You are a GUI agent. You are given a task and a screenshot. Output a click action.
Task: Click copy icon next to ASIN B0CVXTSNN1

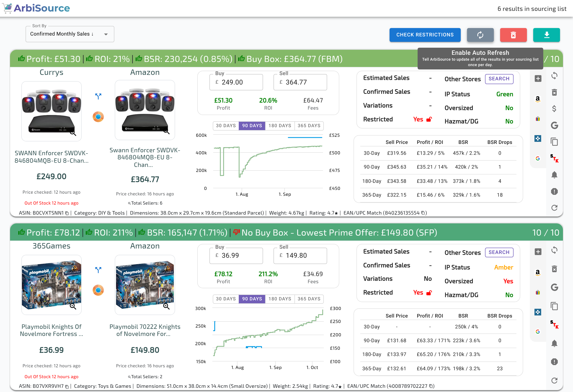click(67, 213)
